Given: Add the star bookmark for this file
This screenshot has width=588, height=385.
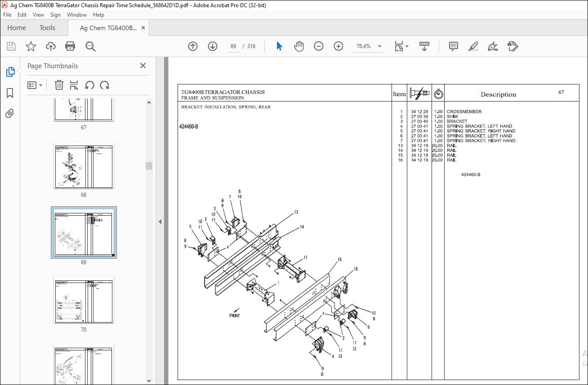Looking at the screenshot, I should pos(31,46).
